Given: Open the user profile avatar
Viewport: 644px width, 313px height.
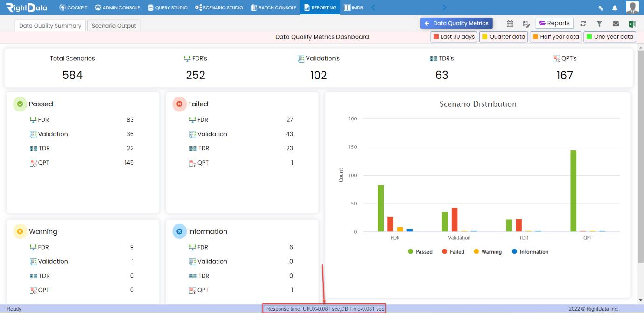Looking at the screenshot, I should click(632, 7).
